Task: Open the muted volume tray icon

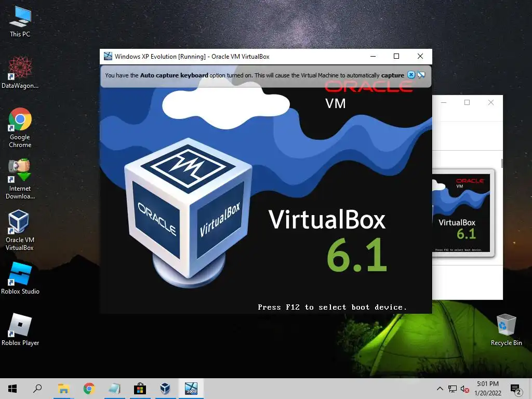Action: pyautogui.click(x=464, y=389)
